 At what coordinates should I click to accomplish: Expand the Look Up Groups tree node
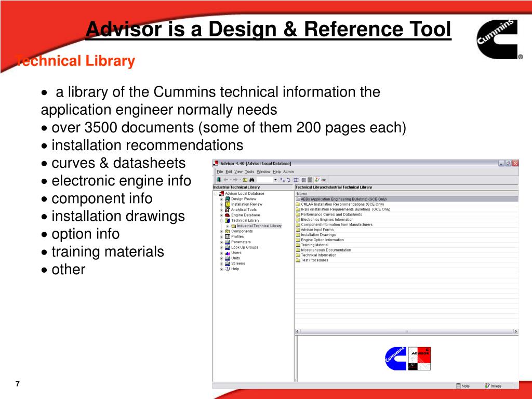221,248
